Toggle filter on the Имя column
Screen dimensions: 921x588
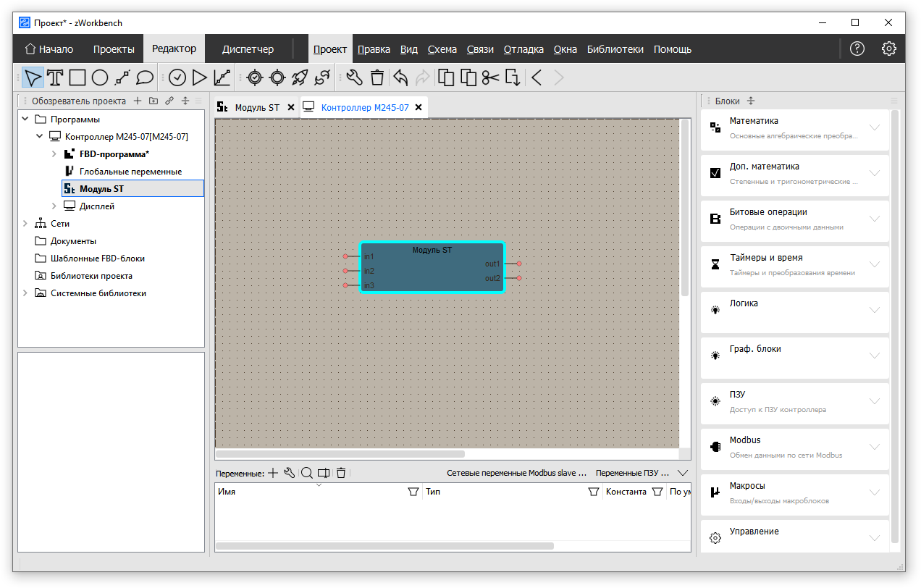tap(413, 492)
